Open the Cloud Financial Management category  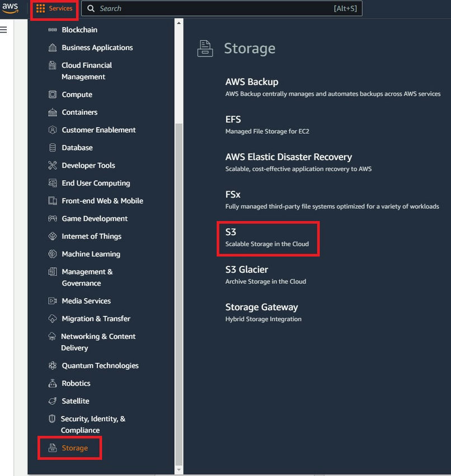pyautogui.click(x=87, y=71)
